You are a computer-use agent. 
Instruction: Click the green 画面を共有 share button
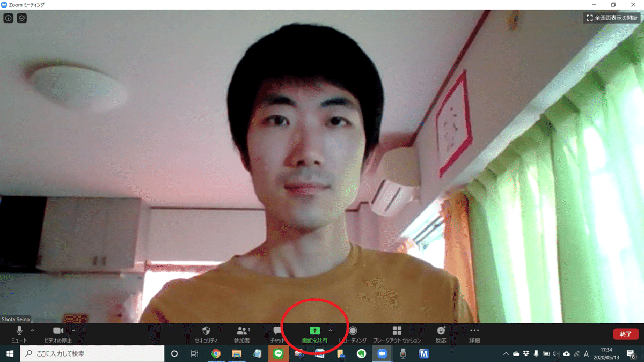click(x=314, y=334)
